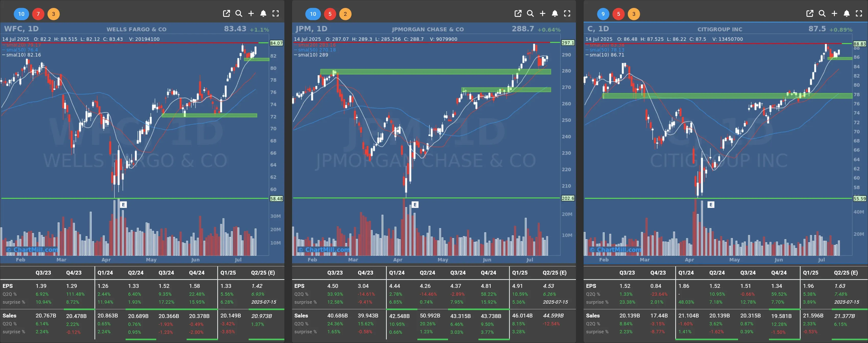
Task: Click the earnings E marker on WFC chart
Action: [123, 205]
